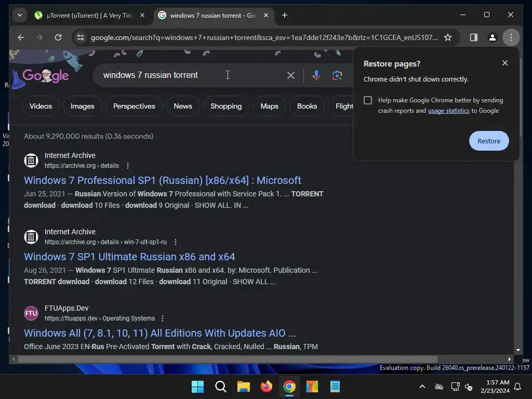Click https://archive.org › details breadcrumb
The width and height of the screenshot is (532, 399).
[x=82, y=166]
